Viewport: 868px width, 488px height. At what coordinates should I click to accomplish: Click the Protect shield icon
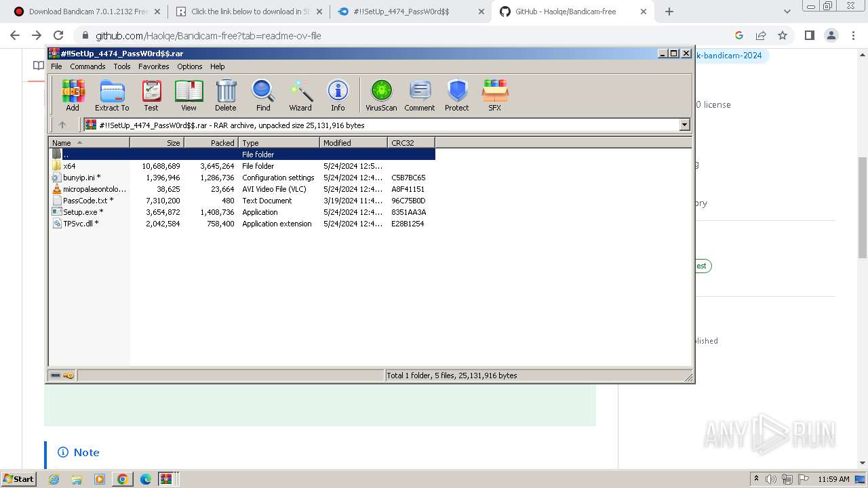coord(457,95)
